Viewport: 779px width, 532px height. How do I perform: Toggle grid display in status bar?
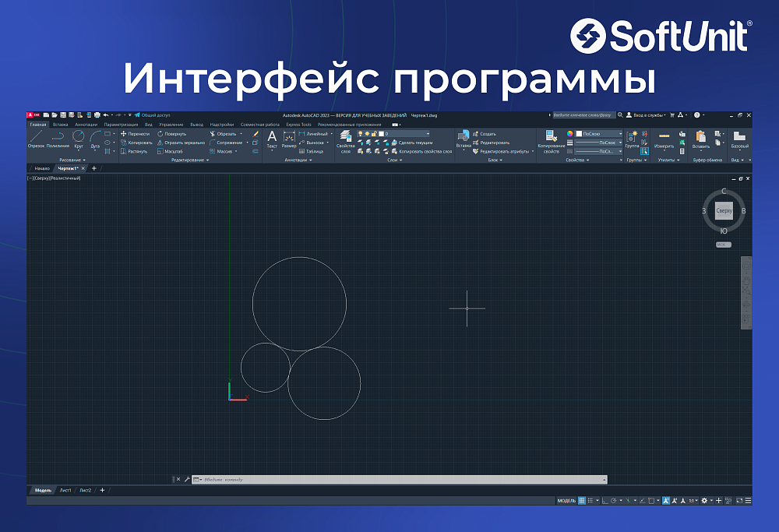click(582, 500)
